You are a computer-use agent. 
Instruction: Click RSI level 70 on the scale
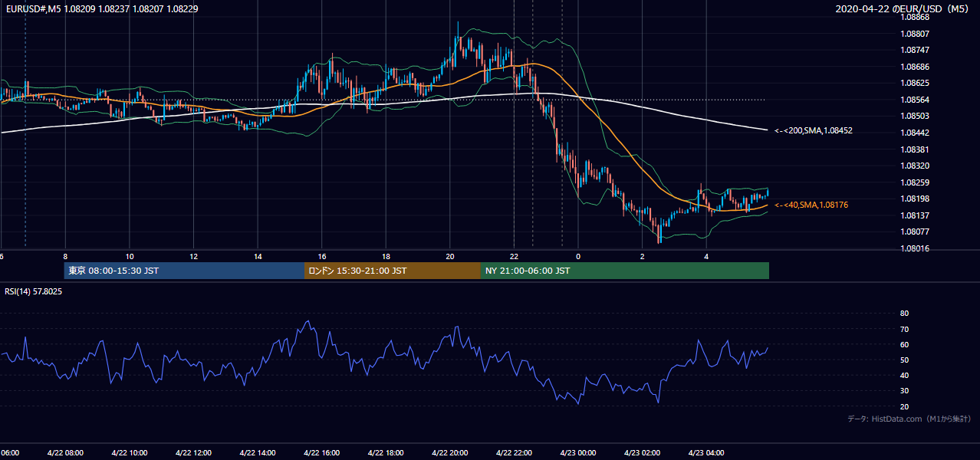point(904,329)
